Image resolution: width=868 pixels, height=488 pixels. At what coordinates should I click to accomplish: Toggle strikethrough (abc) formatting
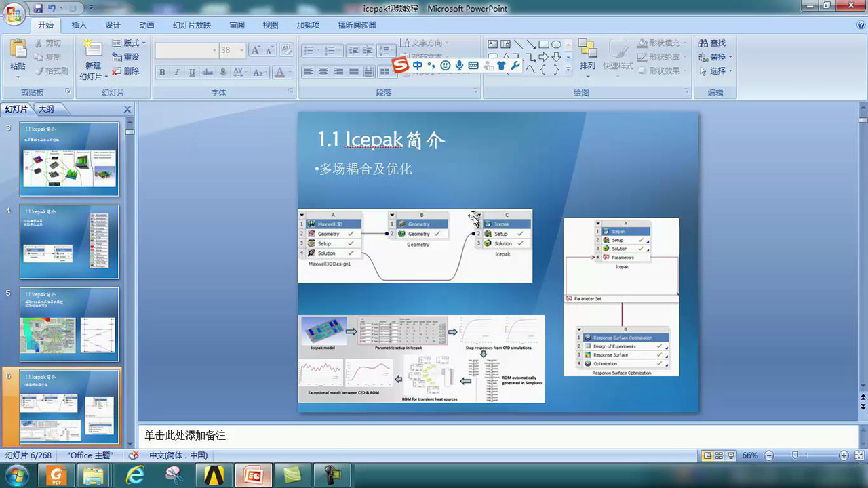click(208, 72)
